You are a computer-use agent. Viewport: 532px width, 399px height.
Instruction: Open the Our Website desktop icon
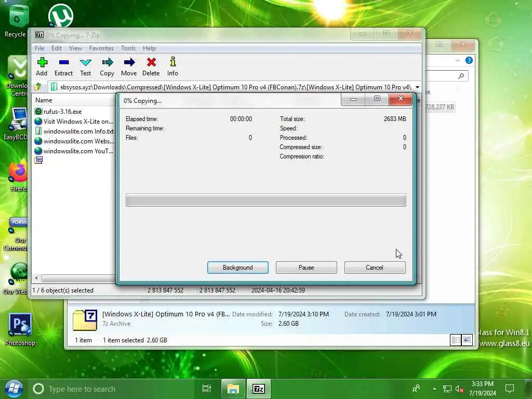(16, 278)
